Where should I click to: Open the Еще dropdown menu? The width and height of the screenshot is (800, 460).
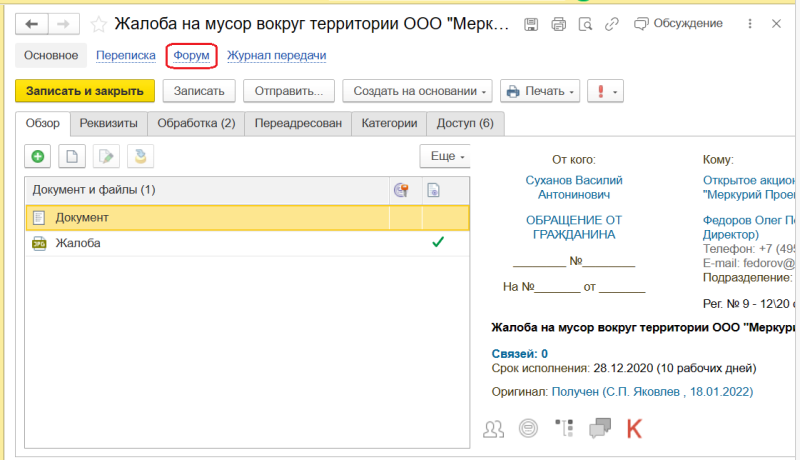pyautogui.click(x=444, y=156)
